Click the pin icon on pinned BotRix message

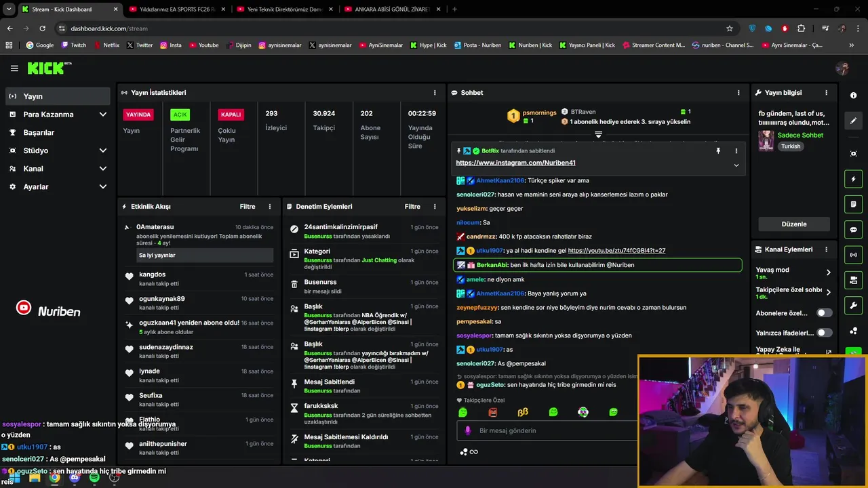tap(718, 151)
